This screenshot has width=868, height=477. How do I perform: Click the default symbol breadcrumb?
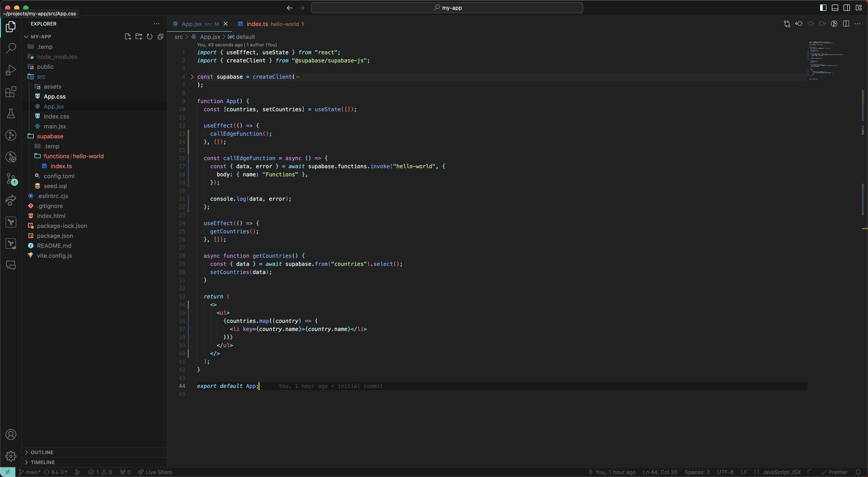(242, 37)
